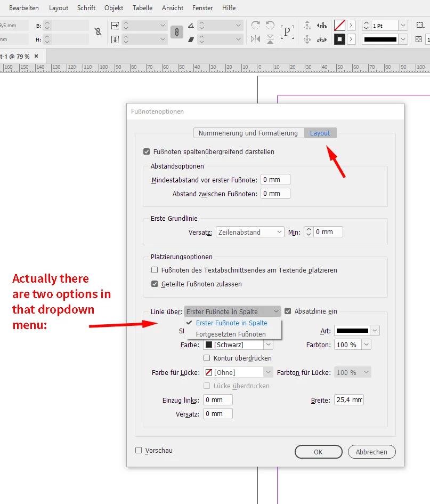The image size is (430, 504).
Task: Click the OK button
Action: 318,452
